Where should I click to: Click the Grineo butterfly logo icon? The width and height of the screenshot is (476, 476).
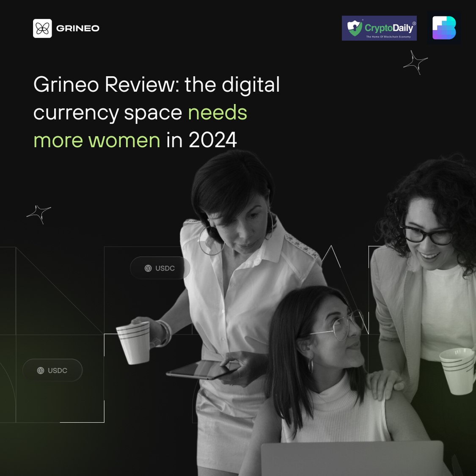click(42, 28)
